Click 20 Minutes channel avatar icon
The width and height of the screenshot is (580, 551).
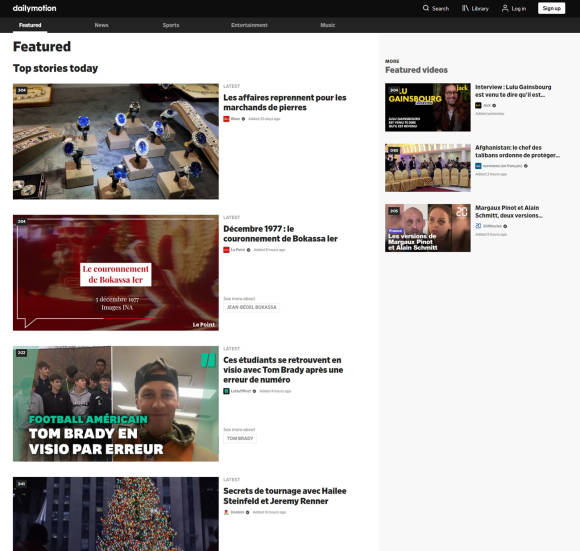point(478,226)
